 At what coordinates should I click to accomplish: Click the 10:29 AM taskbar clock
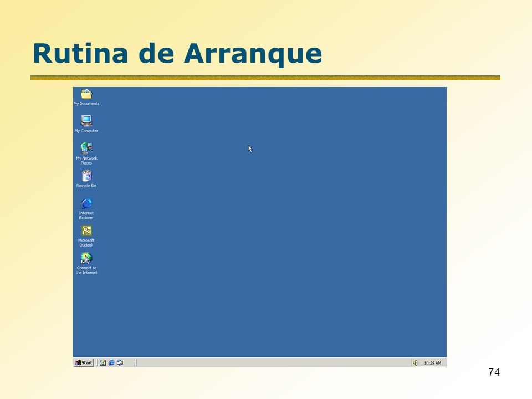(x=432, y=363)
